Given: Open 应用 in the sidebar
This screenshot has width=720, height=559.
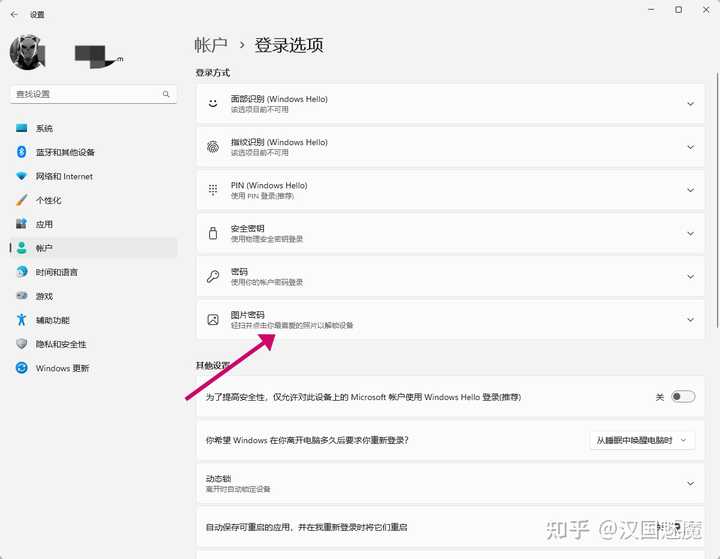Looking at the screenshot, I should 93,224.
